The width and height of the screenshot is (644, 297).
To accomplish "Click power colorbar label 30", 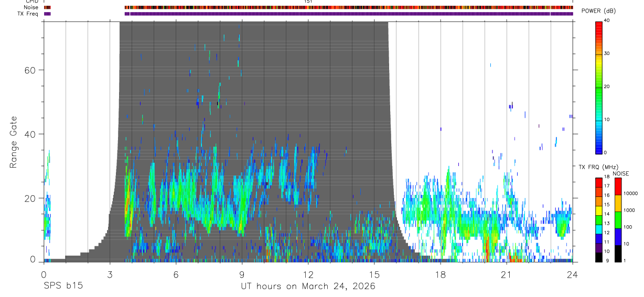I will pyautogui.click(x=607, y=54).
